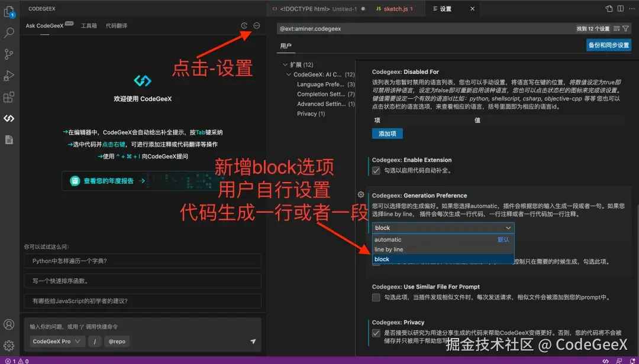Viewport: 639px width, 364px height.
Task: Open the Extensions view
Action: 9,97
